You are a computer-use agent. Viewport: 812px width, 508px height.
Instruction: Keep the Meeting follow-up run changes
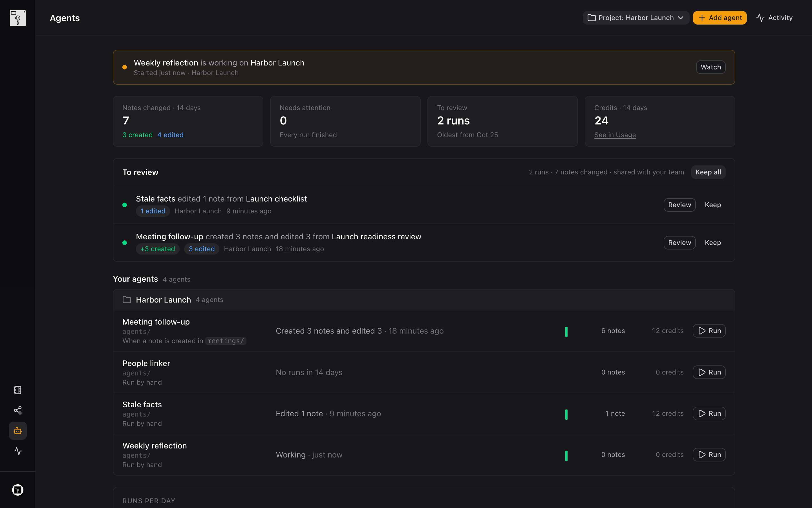point(713,243)
